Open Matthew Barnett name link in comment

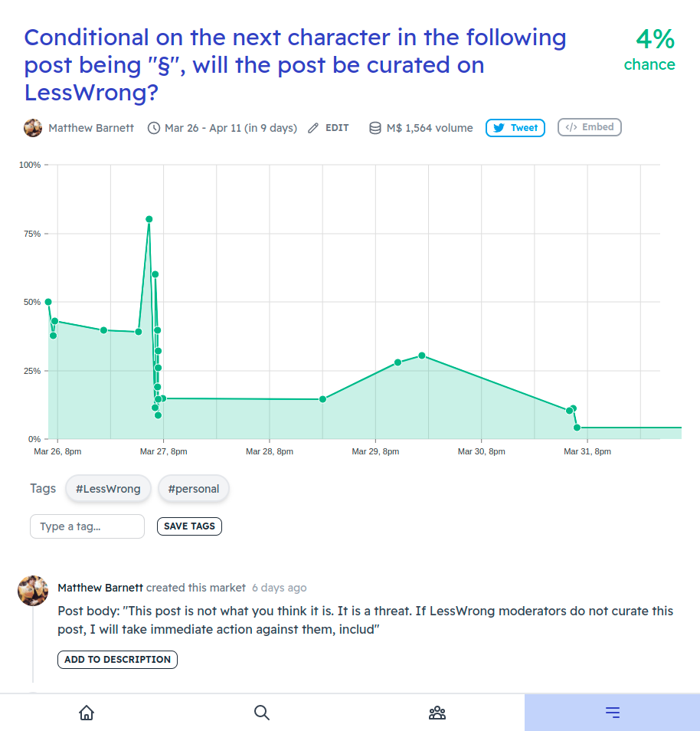click(x=100, y=588)
